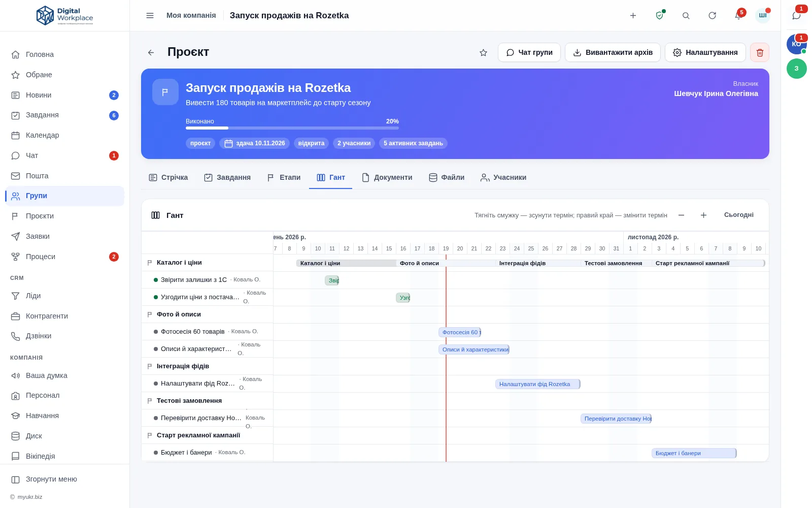Open the chat bubble icon in right panel

click(796, 16)
